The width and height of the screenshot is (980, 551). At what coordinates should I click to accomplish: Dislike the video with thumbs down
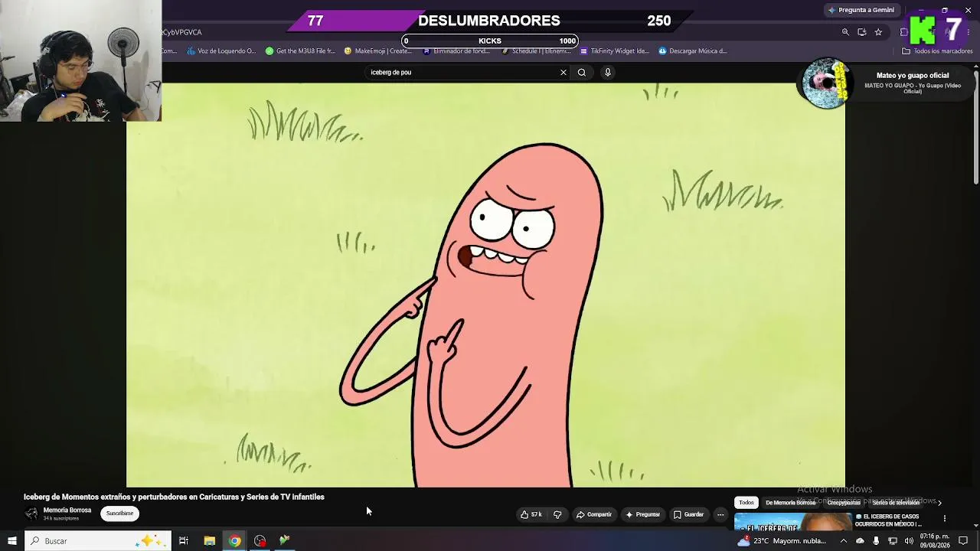[x=557, y=514]
